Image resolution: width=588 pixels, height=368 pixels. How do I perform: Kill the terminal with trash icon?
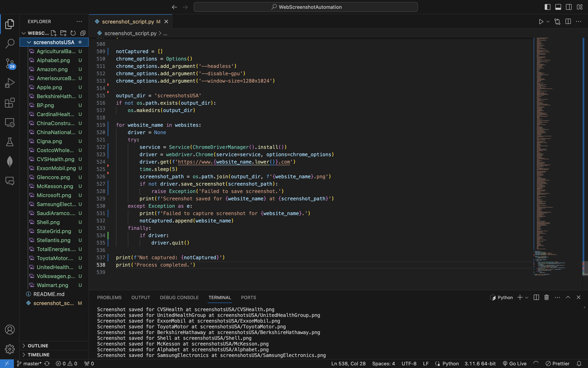(546, 297)
